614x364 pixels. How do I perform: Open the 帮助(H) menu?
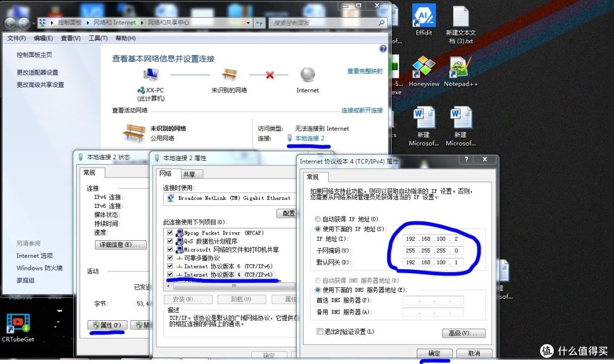tap(125, 38)
